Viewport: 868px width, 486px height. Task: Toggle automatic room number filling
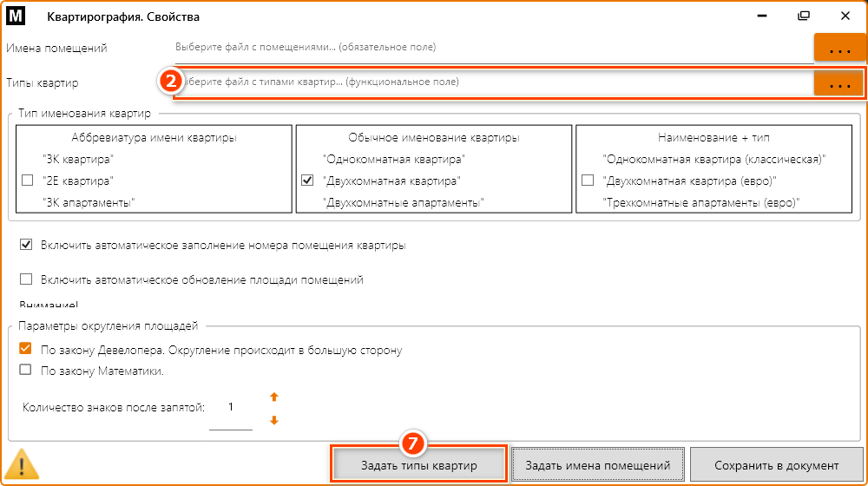point(26,246)
